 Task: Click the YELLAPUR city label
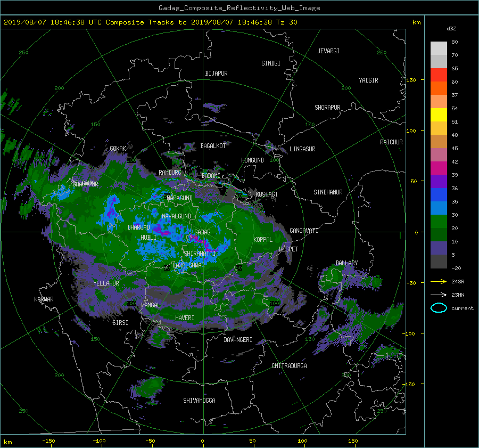pyautogui.click(x=106, y=283)
